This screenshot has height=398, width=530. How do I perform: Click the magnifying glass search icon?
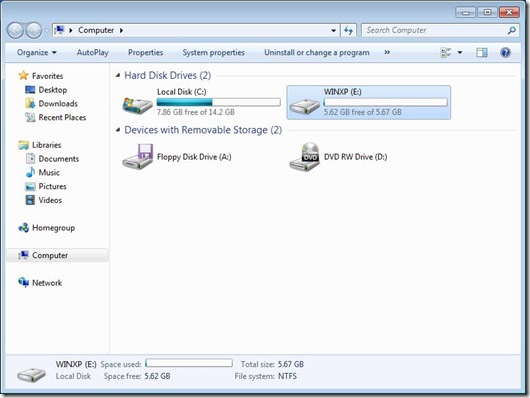512,30
